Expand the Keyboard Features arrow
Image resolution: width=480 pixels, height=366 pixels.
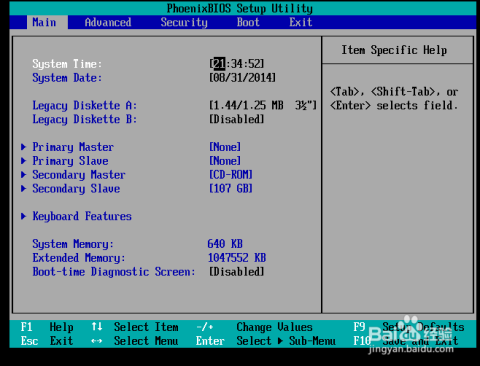[x=23, y=216]
